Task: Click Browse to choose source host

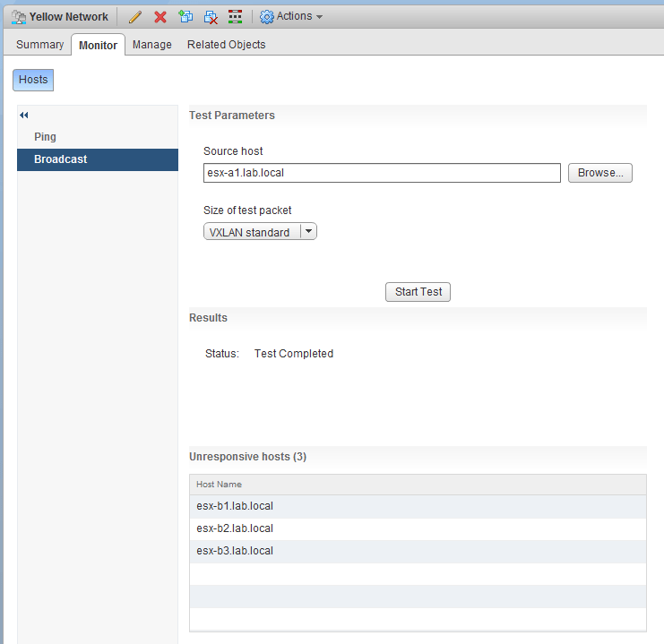Action: click(599, 173)
